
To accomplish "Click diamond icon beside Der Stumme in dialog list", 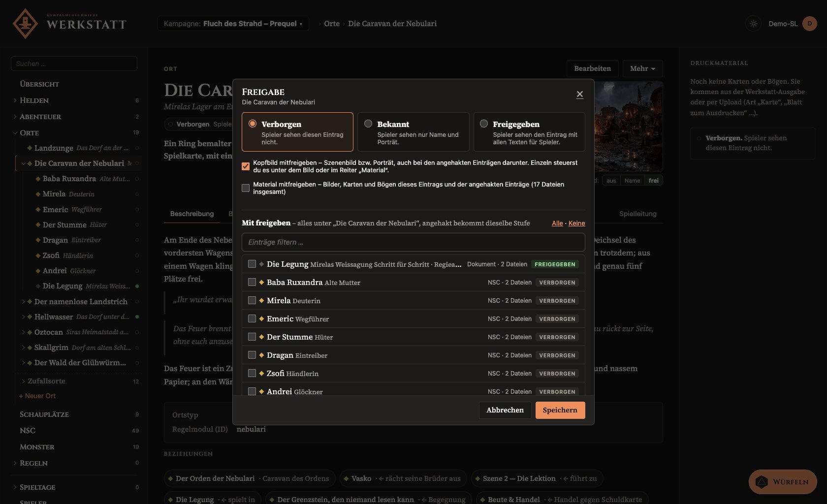I will pos(261,337).
